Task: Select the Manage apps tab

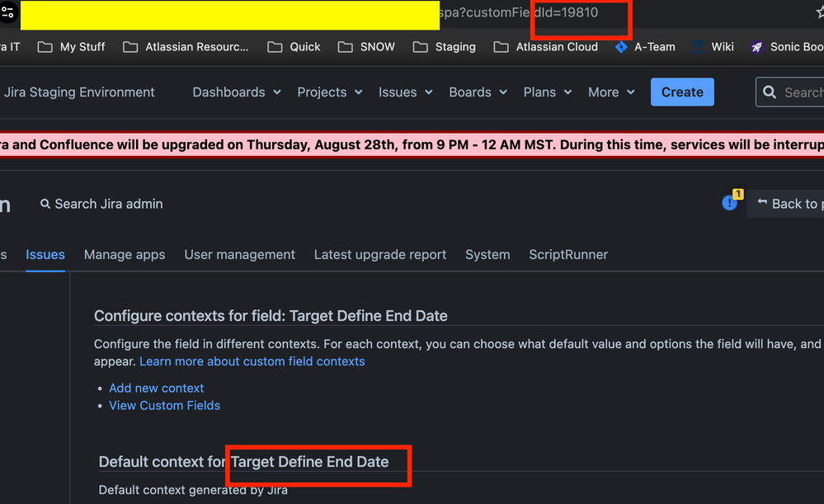Action: pos(125,254)
